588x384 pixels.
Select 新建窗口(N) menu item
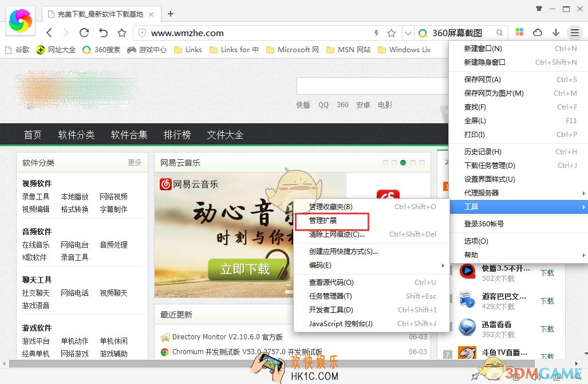pos(519,48)
